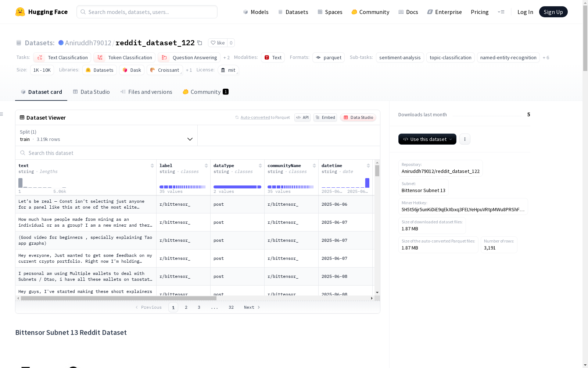588x368 pixels.
Task: Switch to the Data Studio tab
Action: pyautogui.click(x=91, y=92)
